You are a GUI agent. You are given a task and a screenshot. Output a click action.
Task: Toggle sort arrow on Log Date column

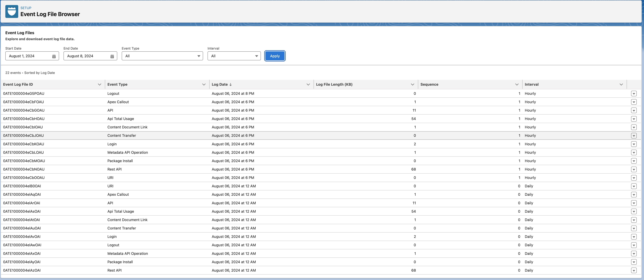tap(230, 85)
